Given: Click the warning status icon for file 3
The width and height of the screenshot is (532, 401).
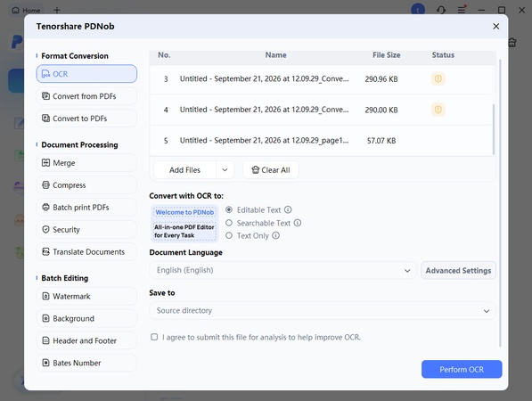Looking at the screenshot, I should click(438, 78).
